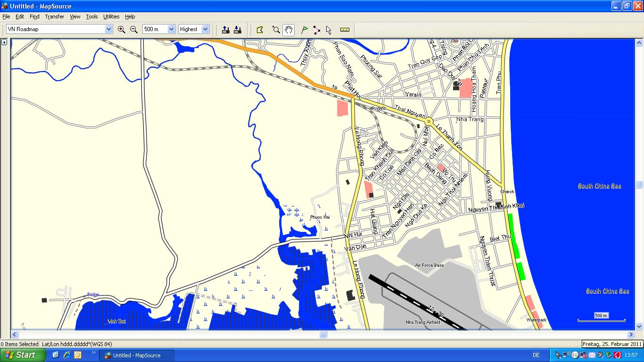Click the vertical scrollbar thumb

pos(639,185)
